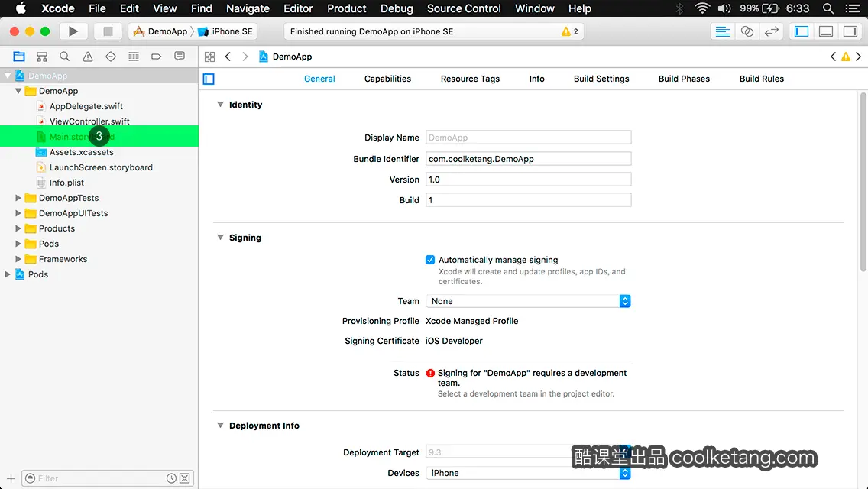Collapse the Signing section
The height and width of the screenshot is (489, 868).
point(220,237)
